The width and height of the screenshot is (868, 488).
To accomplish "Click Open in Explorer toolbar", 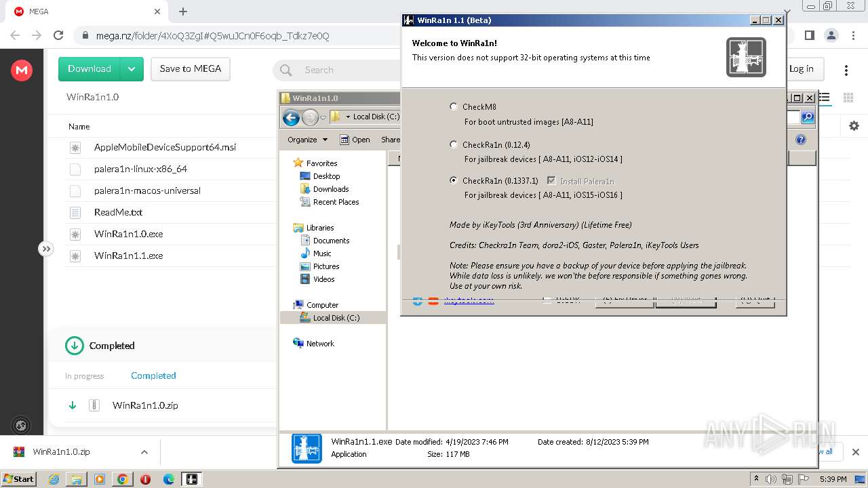I will (x=355, y=140).
